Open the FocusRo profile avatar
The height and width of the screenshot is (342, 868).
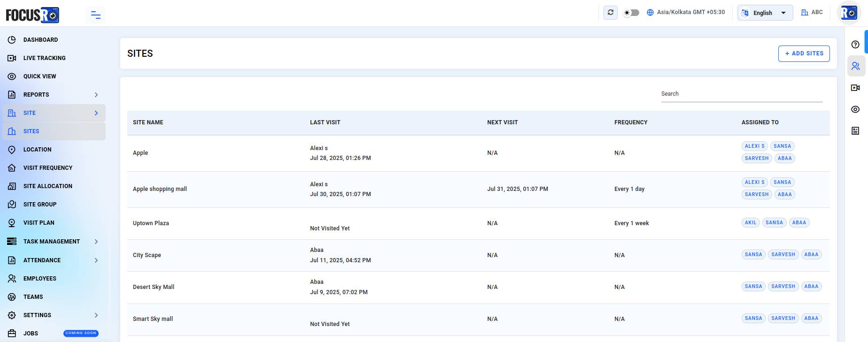pos(849,13)
